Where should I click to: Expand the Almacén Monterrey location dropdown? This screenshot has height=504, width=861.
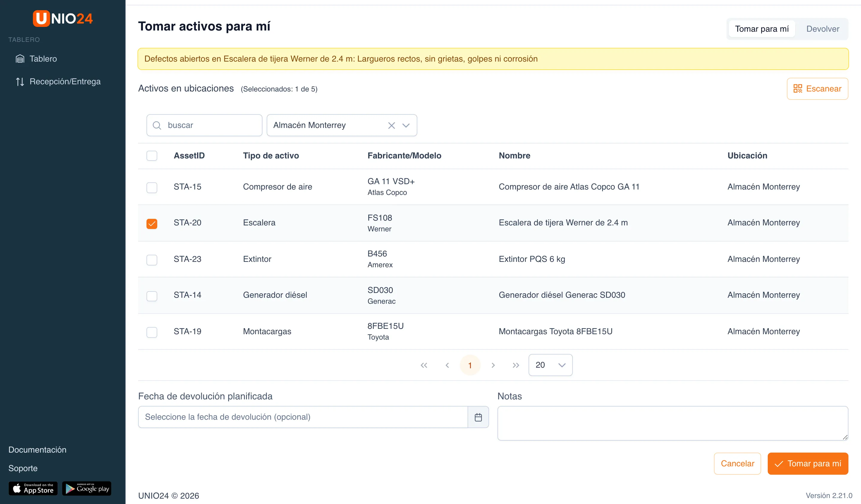pos(406,125)
